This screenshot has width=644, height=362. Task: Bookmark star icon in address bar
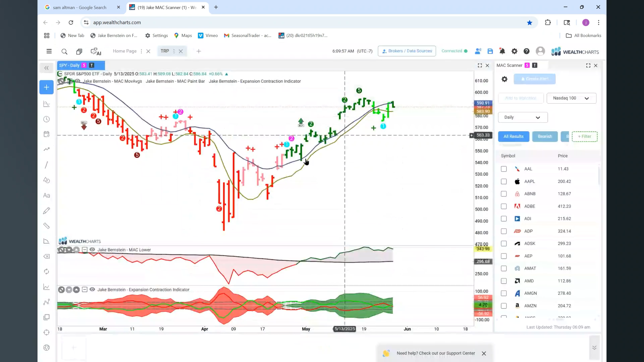click(530, 22)
